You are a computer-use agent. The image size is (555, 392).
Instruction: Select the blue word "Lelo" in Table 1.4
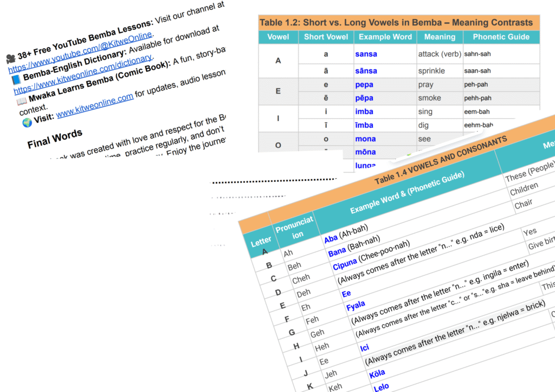[381, 388]
